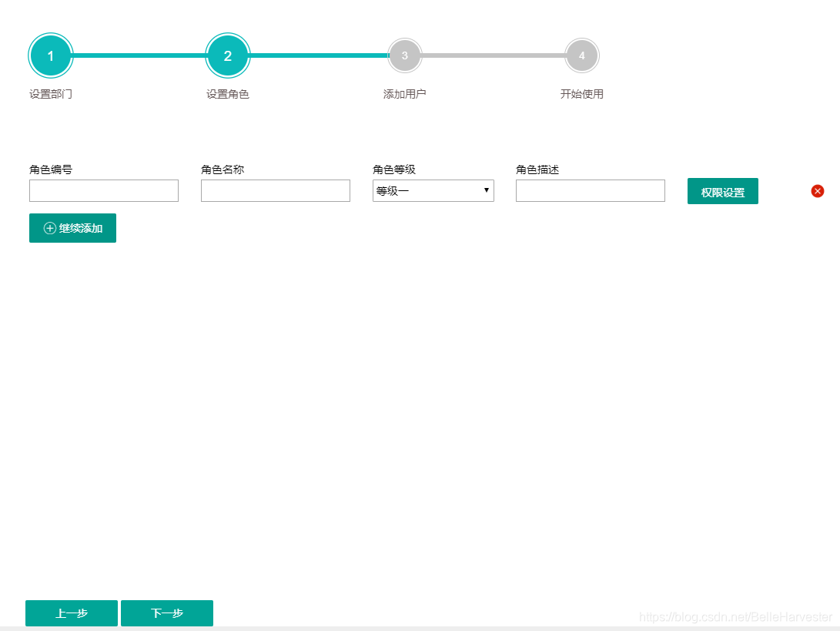
Task: Focus the 角色编号 input field
Action: pos(104,190)
